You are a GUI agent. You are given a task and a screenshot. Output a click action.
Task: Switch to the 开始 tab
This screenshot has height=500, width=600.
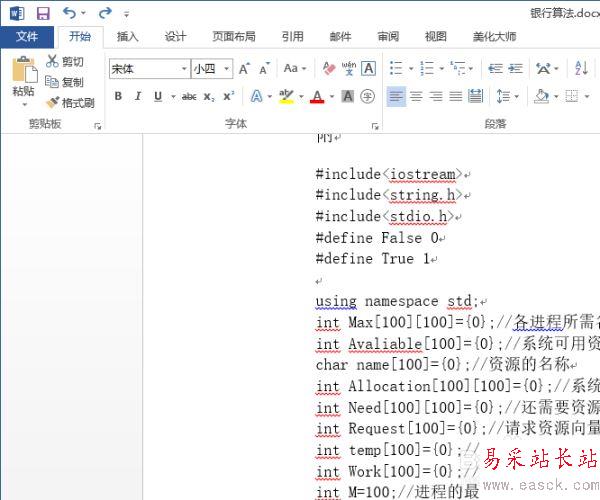(x=80, y=37)
